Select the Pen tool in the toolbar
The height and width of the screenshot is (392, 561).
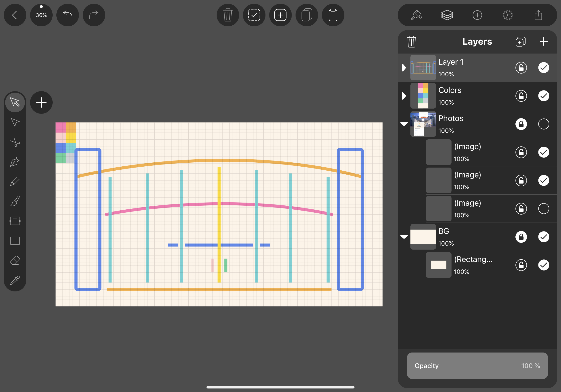(x=15, y=162)
